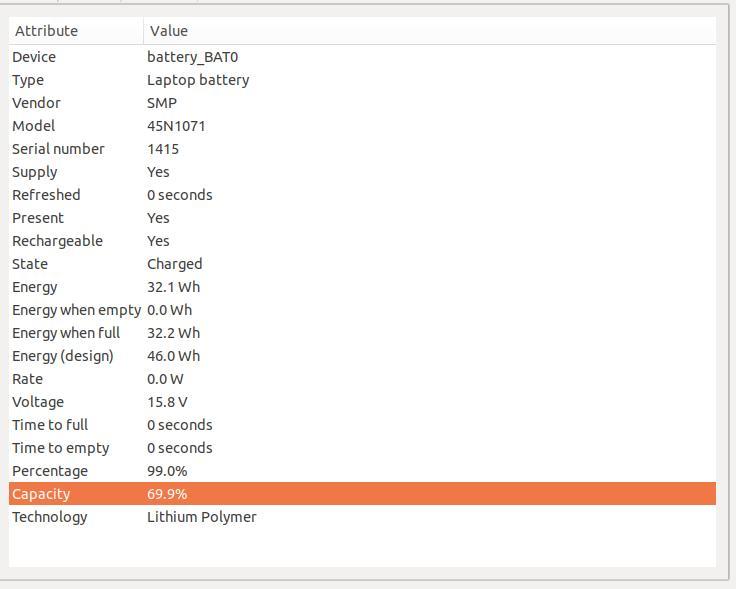Click the Value column header
This screenshot has height=589, width=736.
[x=429, y=31]
